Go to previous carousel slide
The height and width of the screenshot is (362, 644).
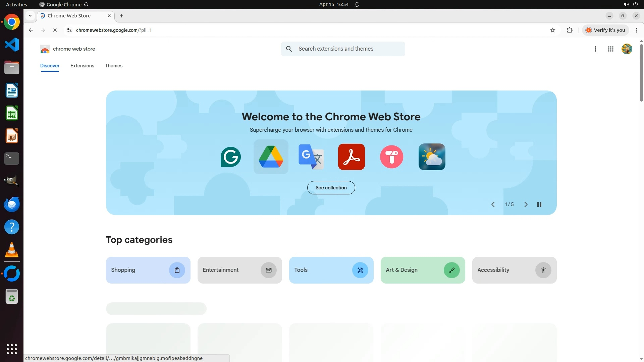click(493, 204)
